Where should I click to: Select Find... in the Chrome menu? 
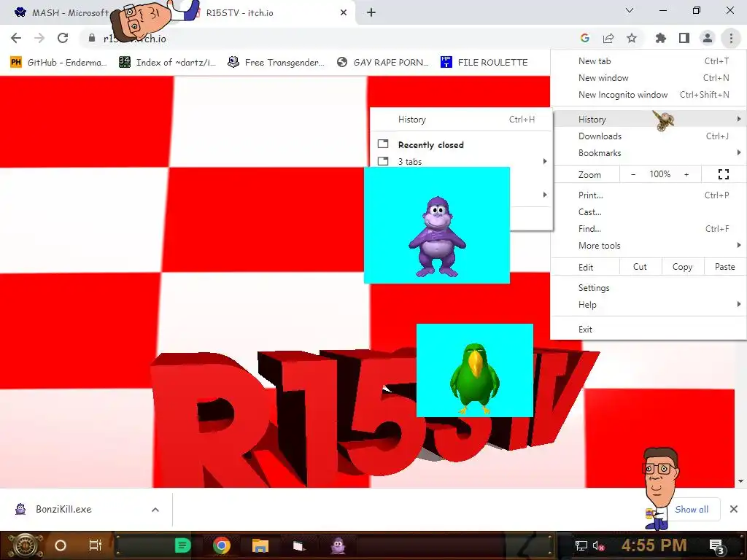[649, 228]
